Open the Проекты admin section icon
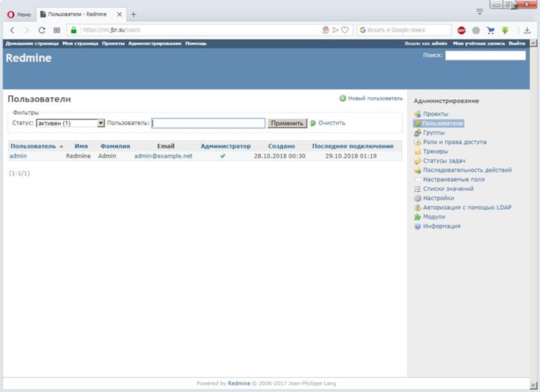 pyautogui.click(x=419, y=114)
